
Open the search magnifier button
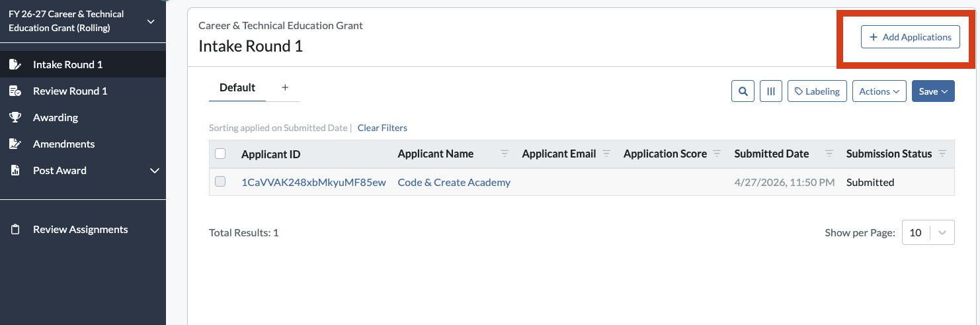click(x=743, y=91)
